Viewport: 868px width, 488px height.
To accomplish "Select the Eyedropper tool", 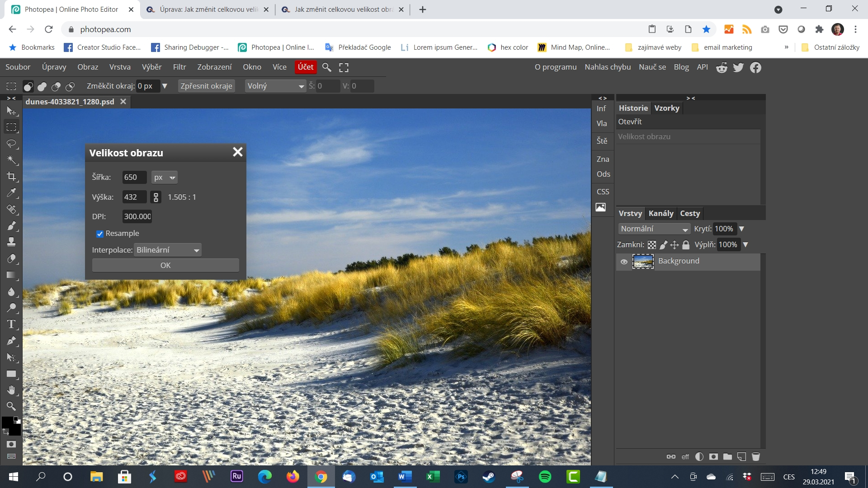I will [x=11, y=193].
